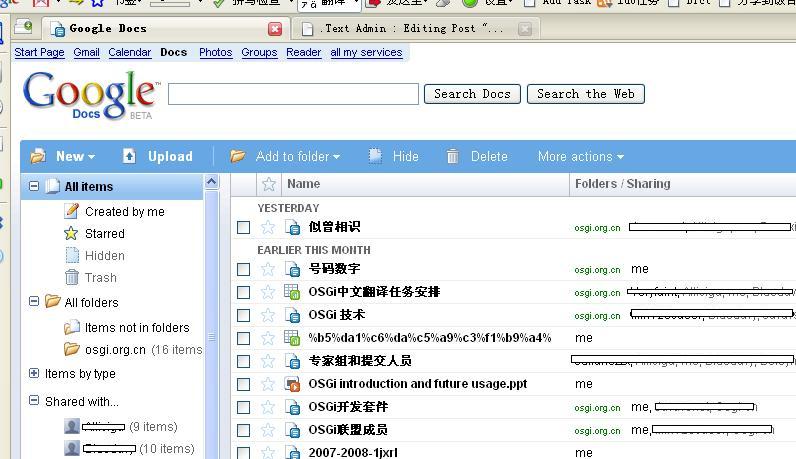Open the Start Page link
Viewport: 796px width, 459px height.
(40, 52)
